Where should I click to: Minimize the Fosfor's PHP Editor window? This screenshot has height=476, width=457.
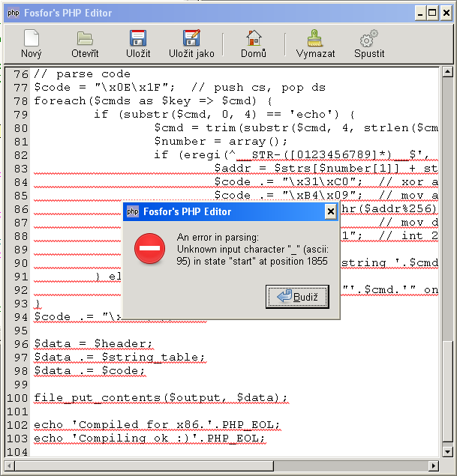420,13
